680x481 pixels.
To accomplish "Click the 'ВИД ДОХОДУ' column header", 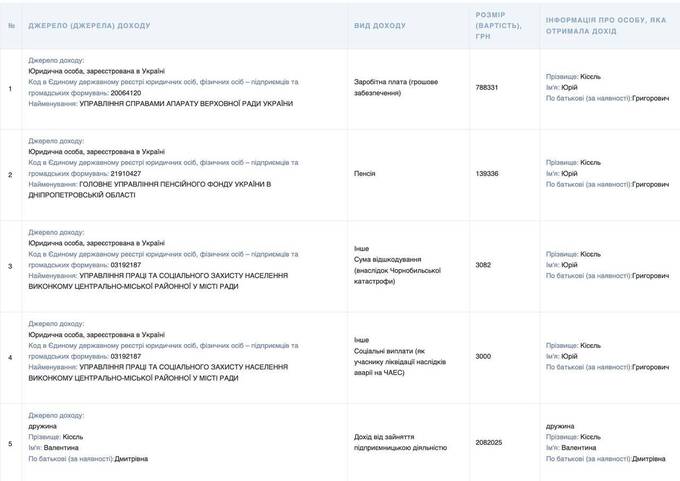I will point(380,26).
